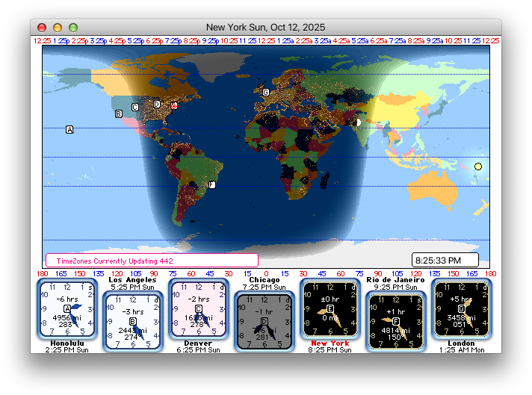The height and width of the screenshot is (395, 532).
Task: Select the Los Angeles marker B on map
Action: point(118,114)
